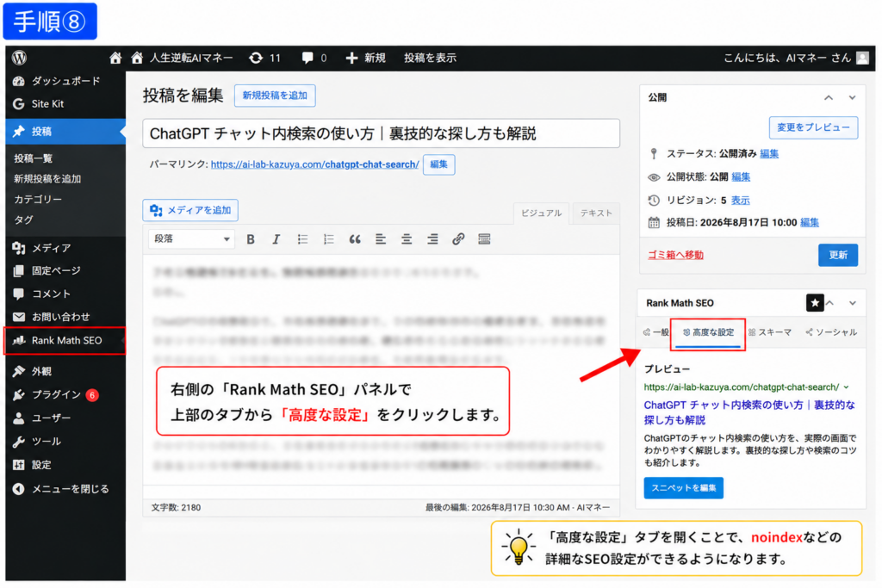
Task: Click the user avatar in admin bar
Action: pyautogui.click(x=862, y=58)
